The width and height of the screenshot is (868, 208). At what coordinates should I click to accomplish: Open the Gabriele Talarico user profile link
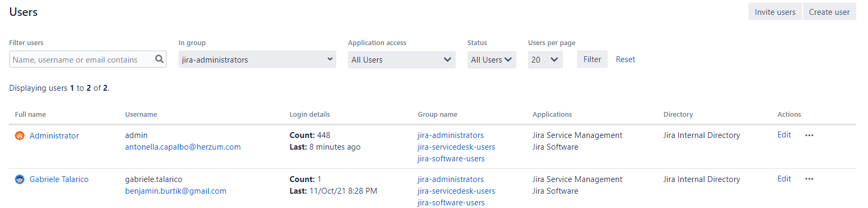pyautogui.click(x=59, y=179)
